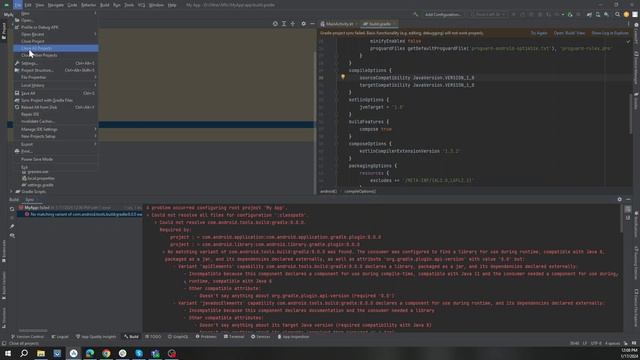Open App Quality Insights tool window
The image size is (640, 360).
tap(96, 337)
